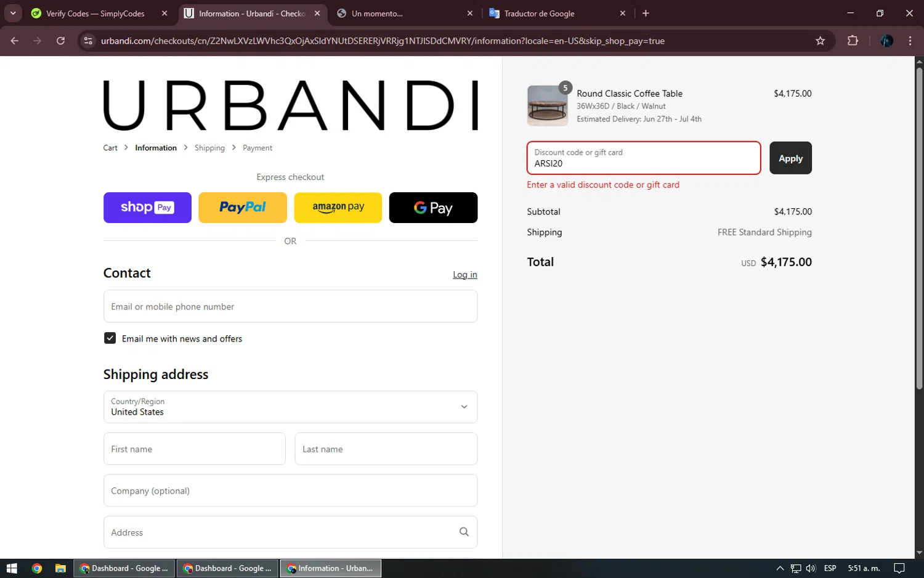Click Information breadcrumb step
924x578 pixels.
point(156,148)
